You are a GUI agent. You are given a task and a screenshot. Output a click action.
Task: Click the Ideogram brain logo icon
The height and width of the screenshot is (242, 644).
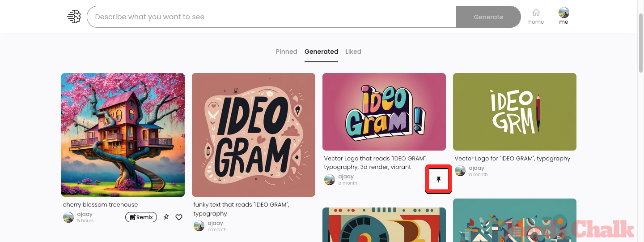[74, 17]
